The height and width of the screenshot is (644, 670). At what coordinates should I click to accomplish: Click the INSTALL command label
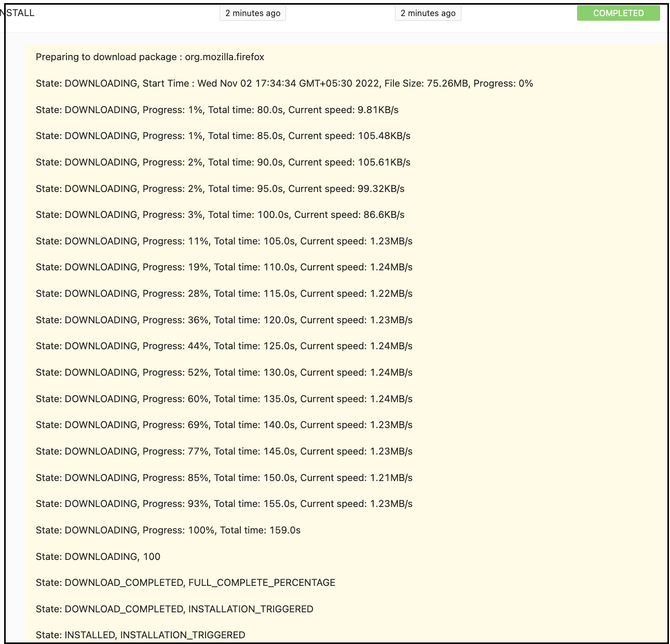[19, 13]
